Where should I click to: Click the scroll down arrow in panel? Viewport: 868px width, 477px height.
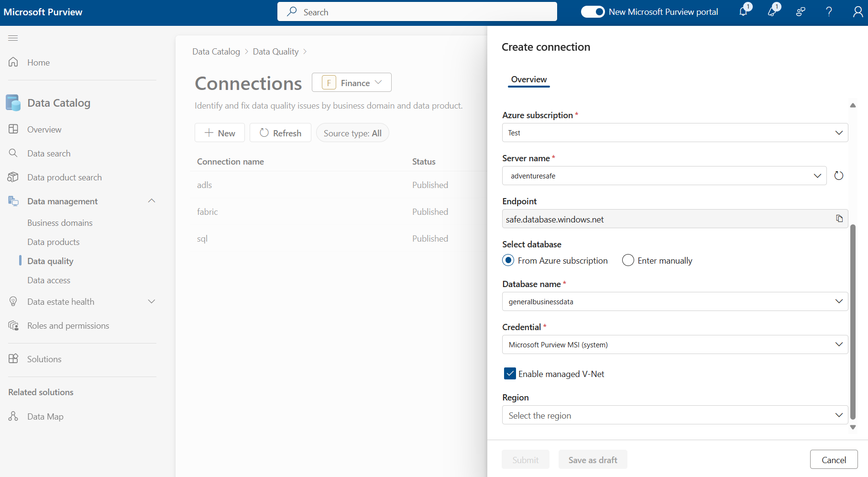(x=853, y=427)
